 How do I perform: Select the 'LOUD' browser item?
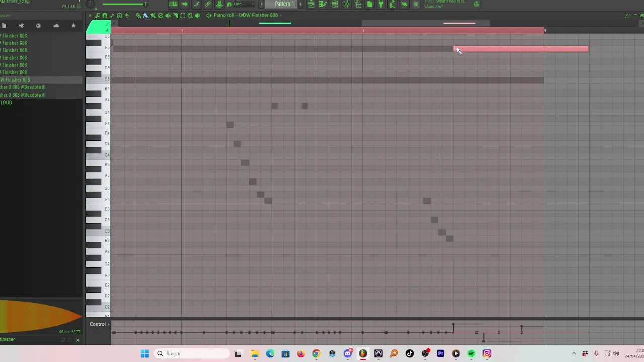(6, 103)
